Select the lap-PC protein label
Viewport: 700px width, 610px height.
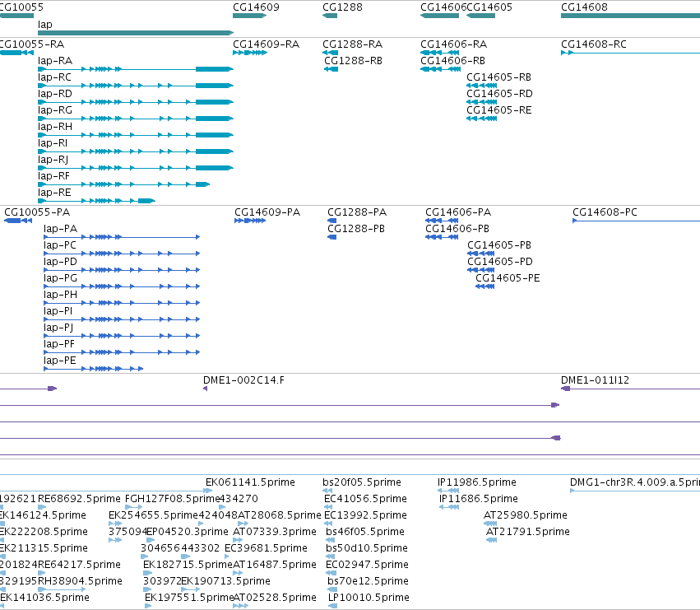60,245
